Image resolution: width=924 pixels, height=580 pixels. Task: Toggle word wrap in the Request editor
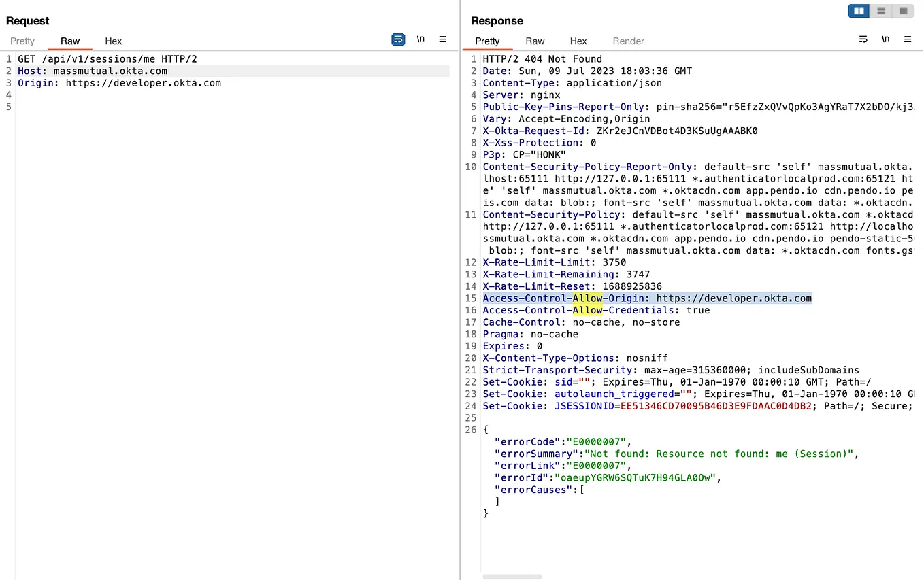[x=397, y=39]
